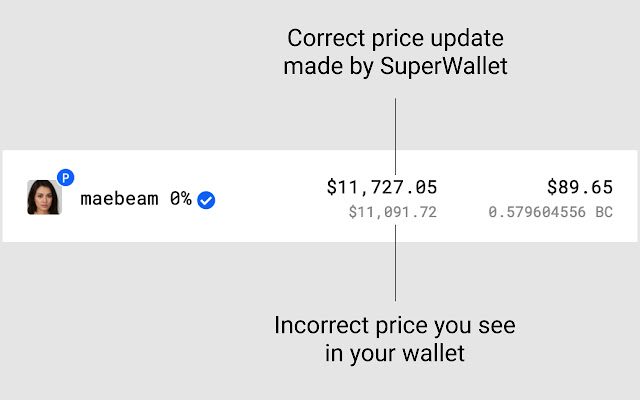Click the 0.579604556 coin amount
The width and height of the screenshot is (640, 400).
pos(537,213)
